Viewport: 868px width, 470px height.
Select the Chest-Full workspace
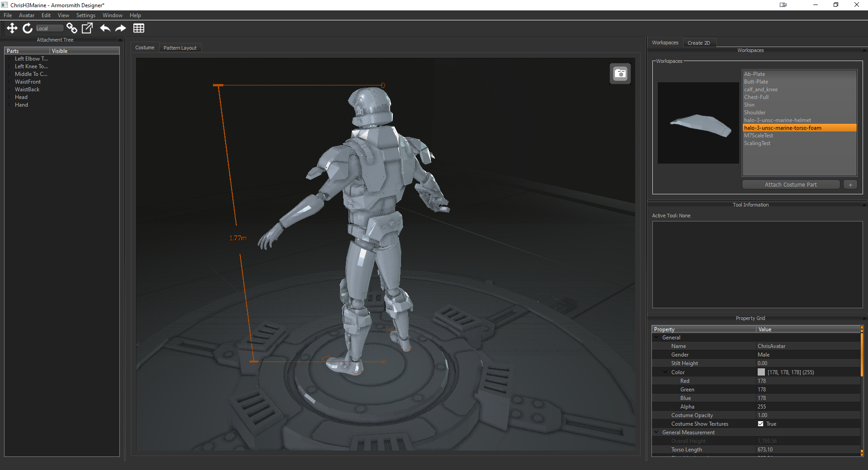click(x=799, y=97)
